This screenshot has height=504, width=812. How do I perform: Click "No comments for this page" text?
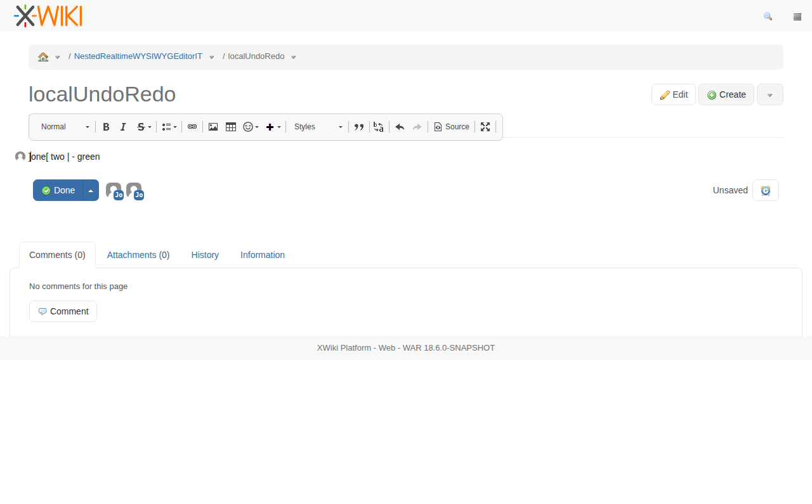[x=79, y=287]
